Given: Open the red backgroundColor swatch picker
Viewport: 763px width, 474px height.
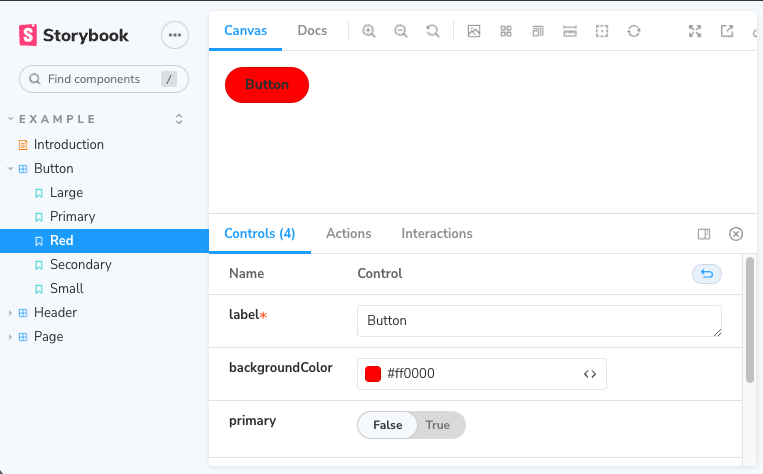Looking at the screenshot, I should (x=373, y=374).
